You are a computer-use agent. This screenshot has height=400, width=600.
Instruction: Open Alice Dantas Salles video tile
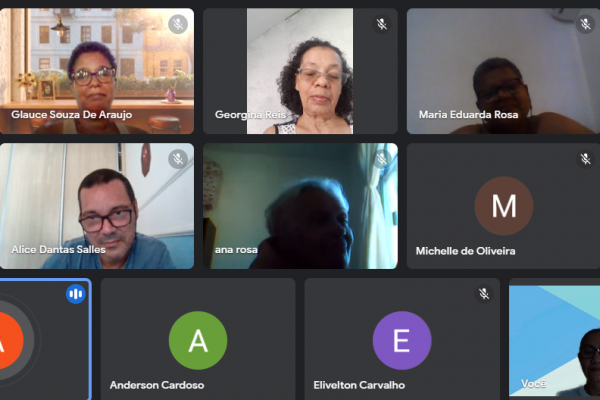click(x=97, y=206)
